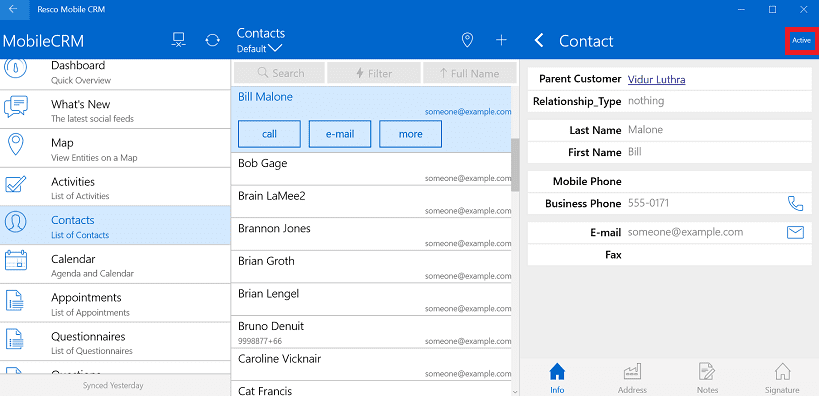
Task: Open What's New social feeds
Action: coord(115,110)
